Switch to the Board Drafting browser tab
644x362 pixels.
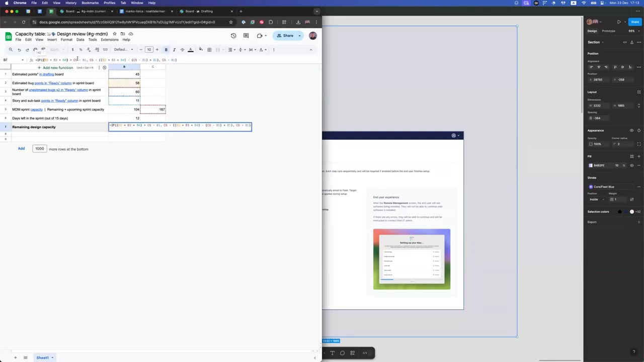(206, 11)
